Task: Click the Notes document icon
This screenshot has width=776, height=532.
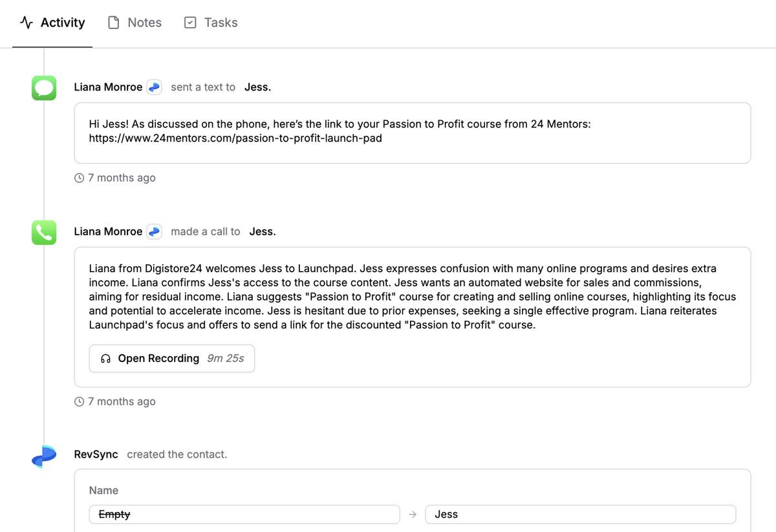Action: (113, 22)
